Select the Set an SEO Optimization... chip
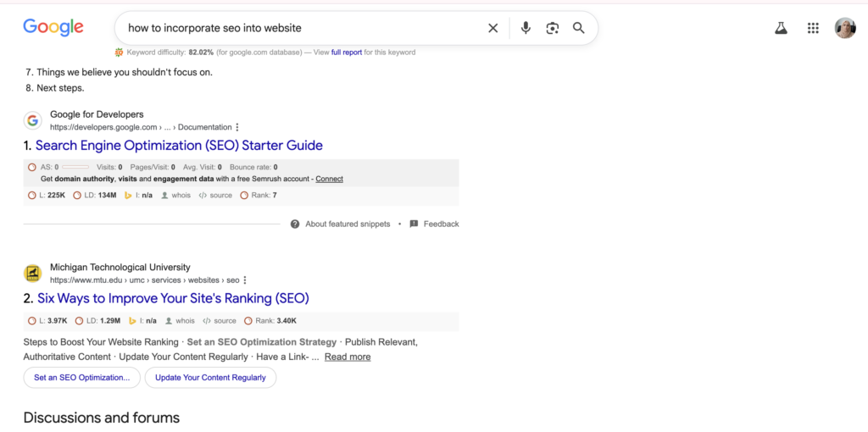868x432 pixels. click(82, 377)
